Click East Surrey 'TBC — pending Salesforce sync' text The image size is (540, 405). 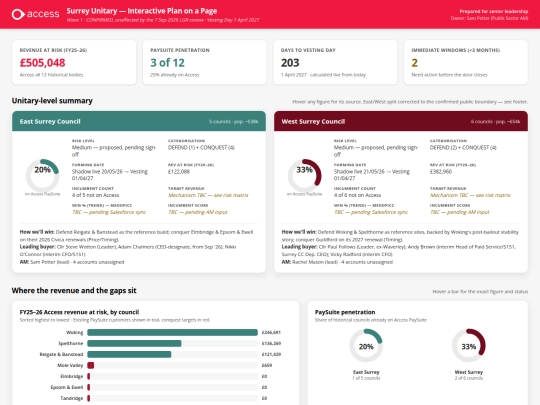point(109,212)
